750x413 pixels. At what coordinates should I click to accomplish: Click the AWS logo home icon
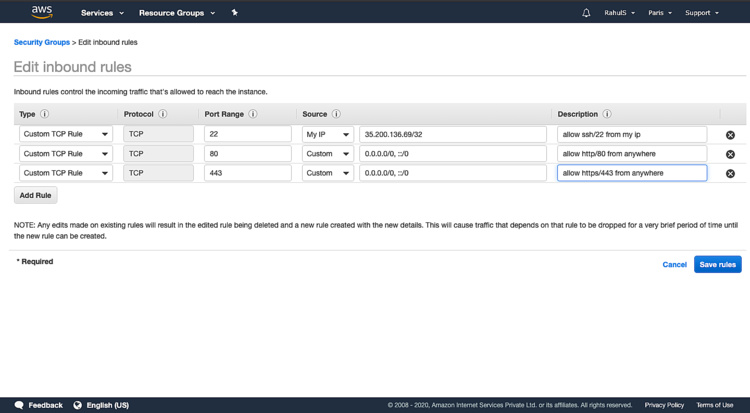(x=41, y=12)
